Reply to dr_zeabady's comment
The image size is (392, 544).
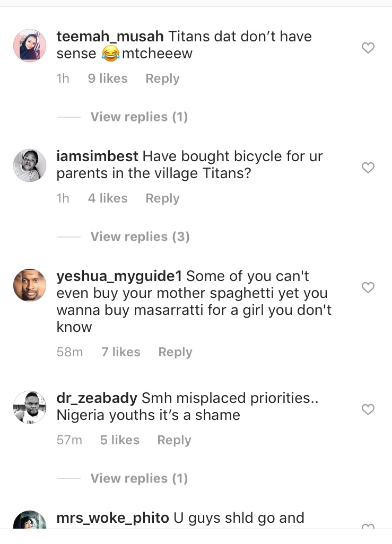(174, 440)
